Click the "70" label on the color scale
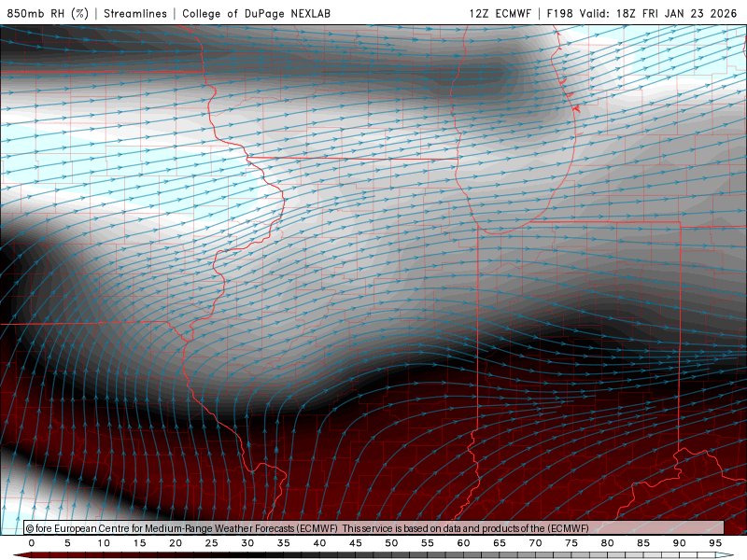Screen dimensions: 747x560 (535, 543)
